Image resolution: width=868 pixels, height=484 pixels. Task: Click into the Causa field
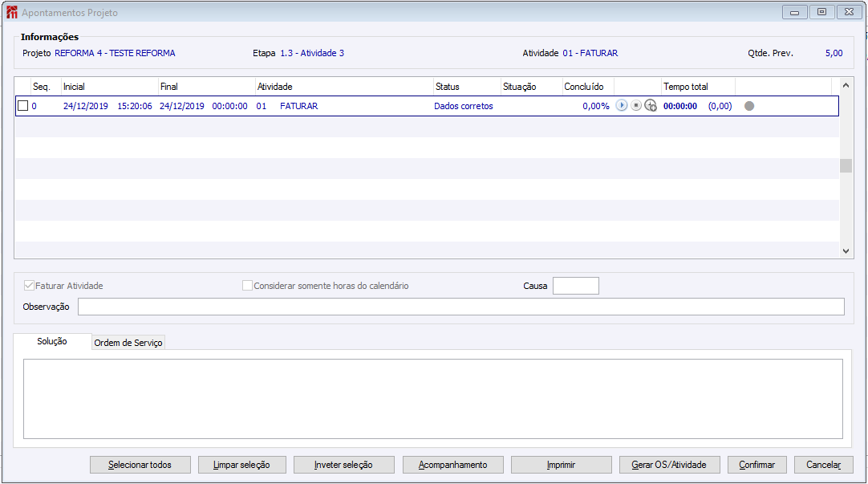point(576,286)
